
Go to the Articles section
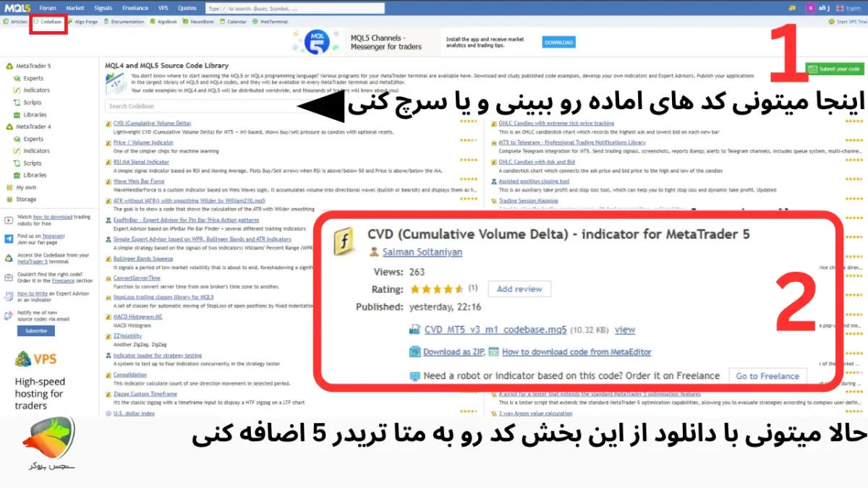click(x=15, y=22)
